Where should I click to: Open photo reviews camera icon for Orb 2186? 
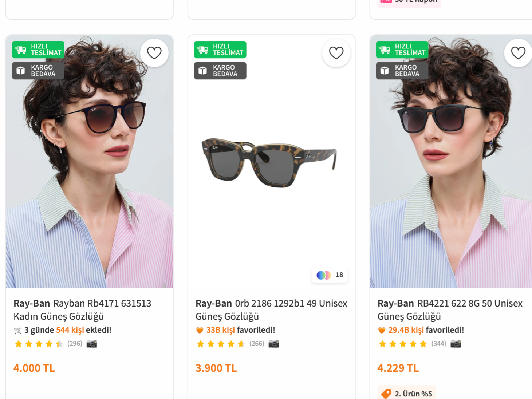point(273,344)
